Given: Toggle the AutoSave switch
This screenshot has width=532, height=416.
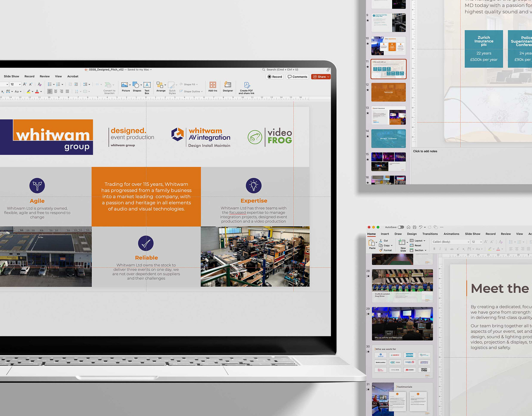Looking at the screenshot, I should 401,227.
